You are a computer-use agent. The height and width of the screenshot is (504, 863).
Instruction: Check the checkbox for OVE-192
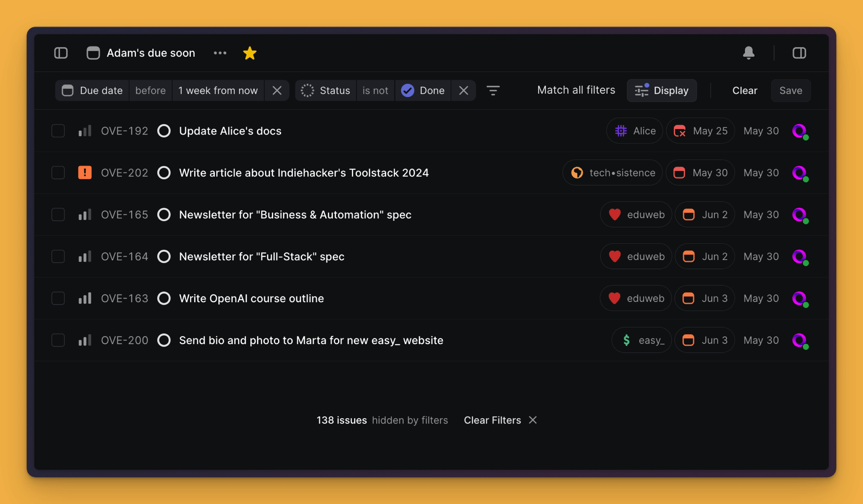point(58,131)
